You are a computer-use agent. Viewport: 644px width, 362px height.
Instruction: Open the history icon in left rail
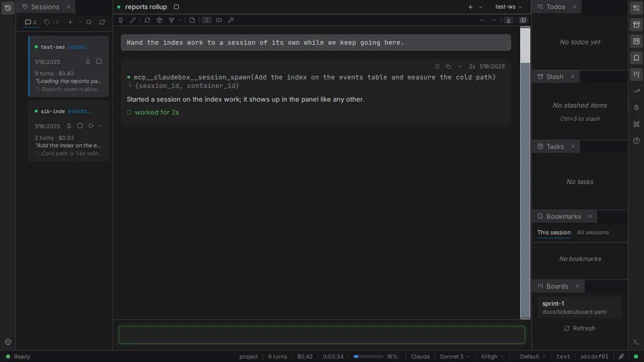coord(8,8)
